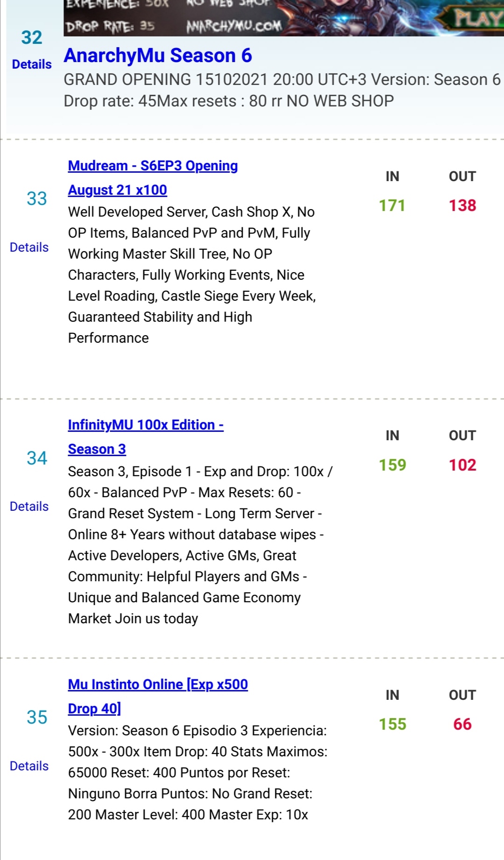Image resolution: width=504 pixels, height=860 pixels.
Task: Click the IN count 171
Action: point(392,205)
